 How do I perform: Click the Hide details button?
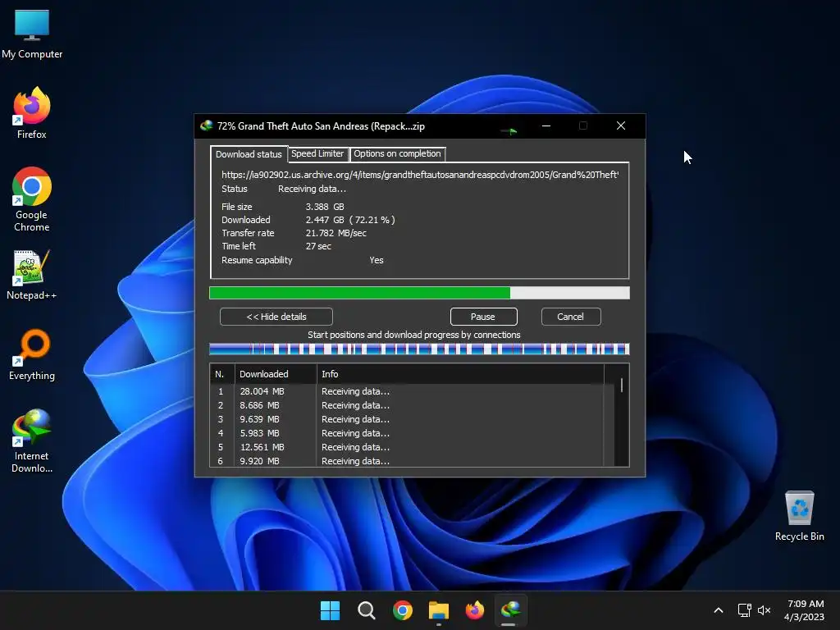tap(276, 317)
